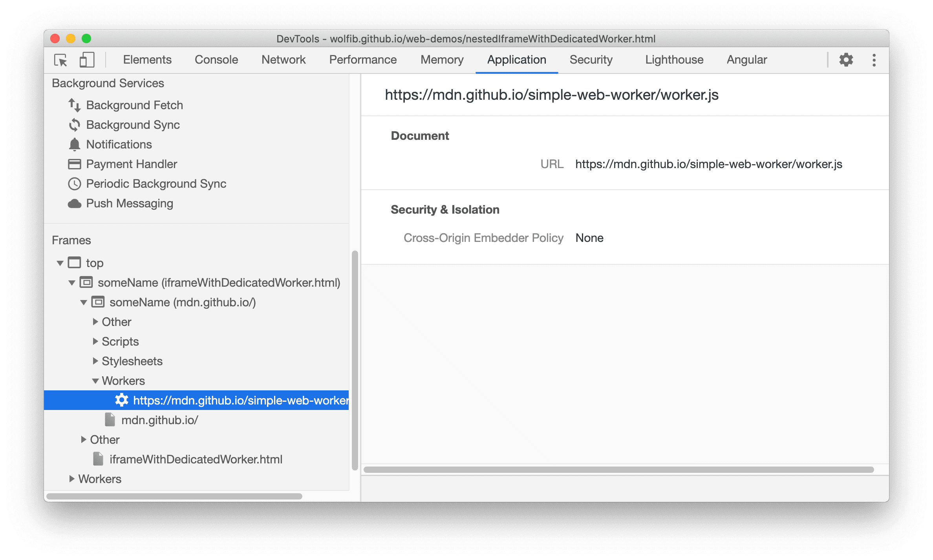Click the worker gear icon in Workers
The image size is (933, 560).
point(113,401)
